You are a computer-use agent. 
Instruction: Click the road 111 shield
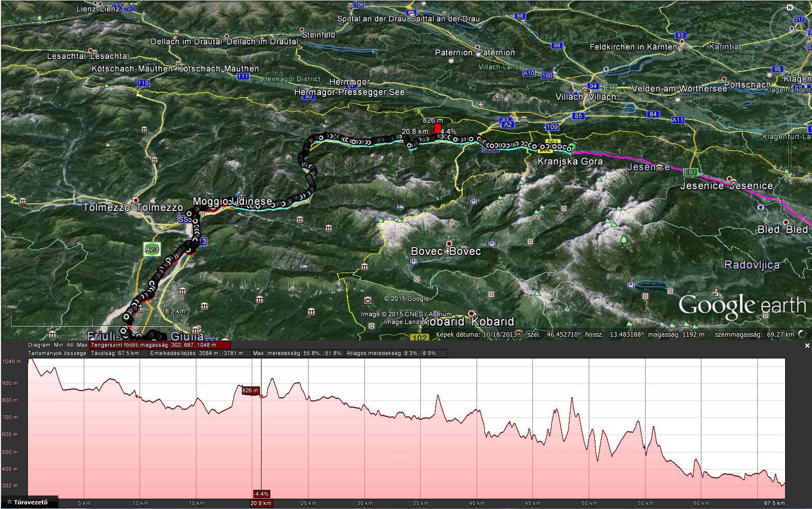(243, 76)
